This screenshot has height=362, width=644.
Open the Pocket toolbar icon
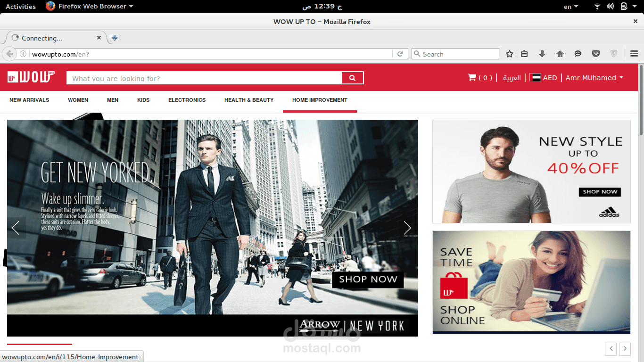[x=596, y=54]
